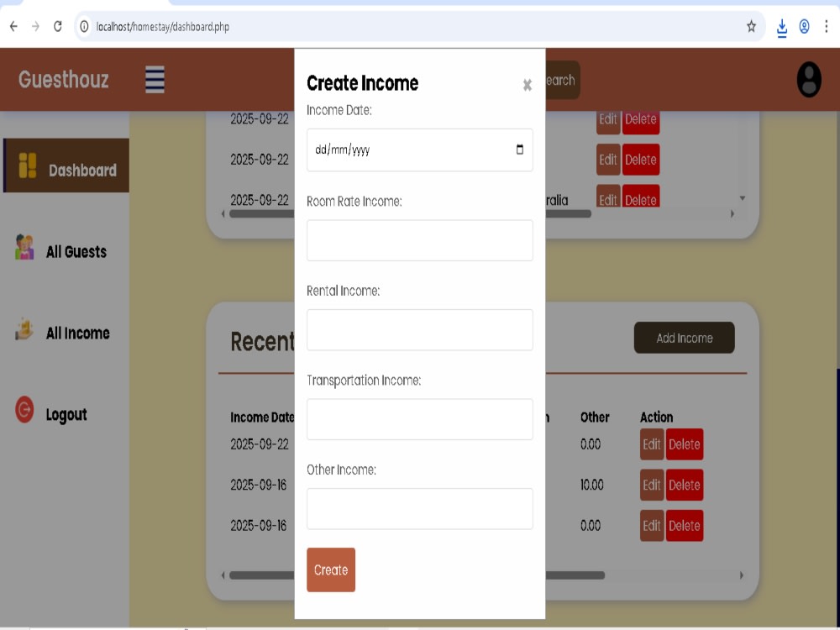
Task: Open the browser three-dot menu
Action: tap(826, 26)
